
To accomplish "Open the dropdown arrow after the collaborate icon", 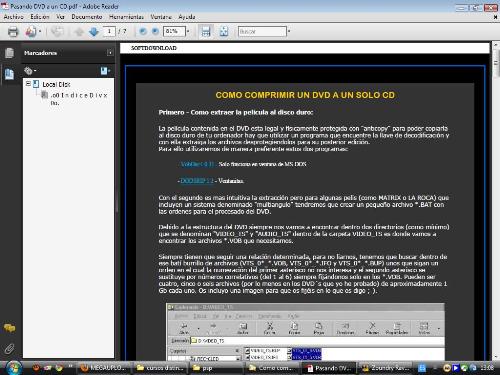I will 40,32.
